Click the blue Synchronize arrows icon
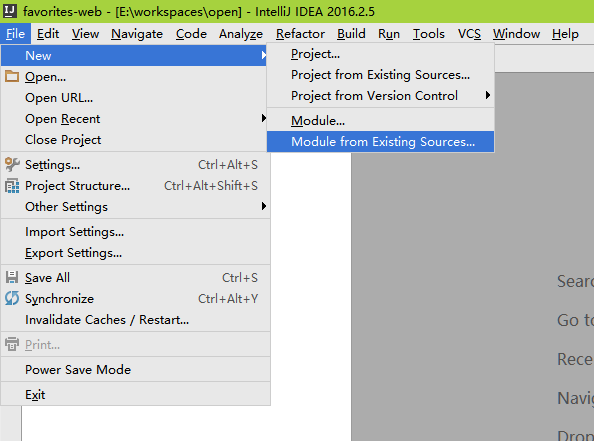The width and height of the screenshot is (594, 441). (12, 298)
